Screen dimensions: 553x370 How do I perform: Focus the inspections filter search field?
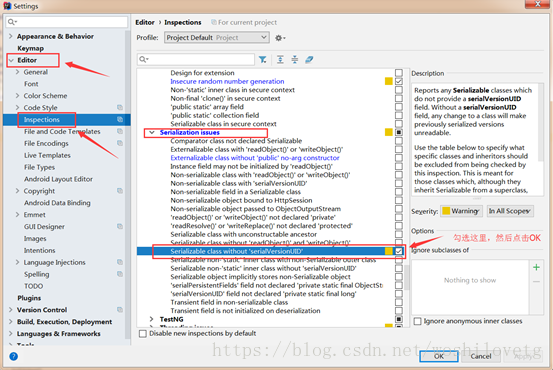coord(196,59)
